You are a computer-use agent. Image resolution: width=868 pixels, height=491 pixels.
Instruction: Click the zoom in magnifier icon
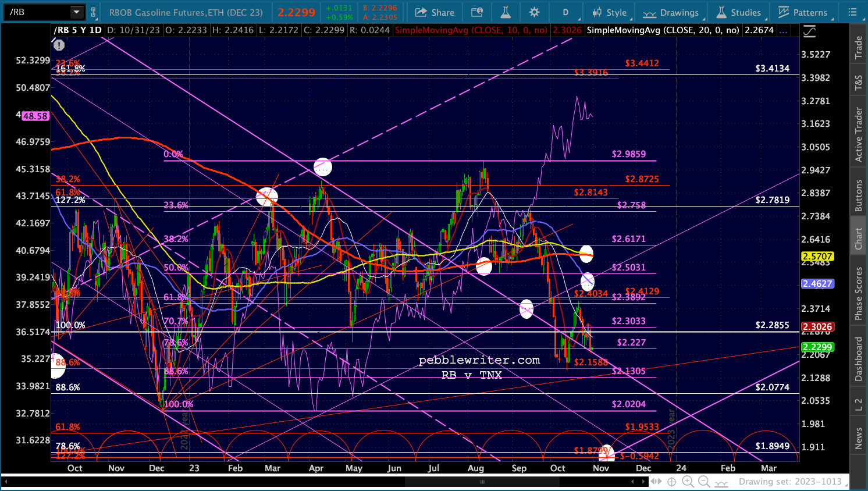point(688,482)
